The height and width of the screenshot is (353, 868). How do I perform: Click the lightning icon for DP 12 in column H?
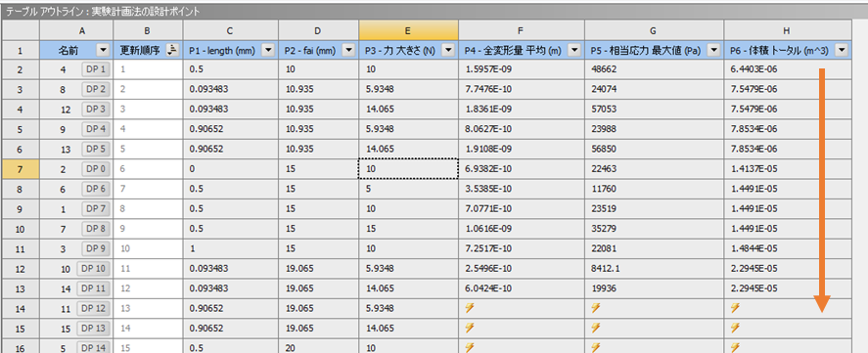[x=735, y=308]
